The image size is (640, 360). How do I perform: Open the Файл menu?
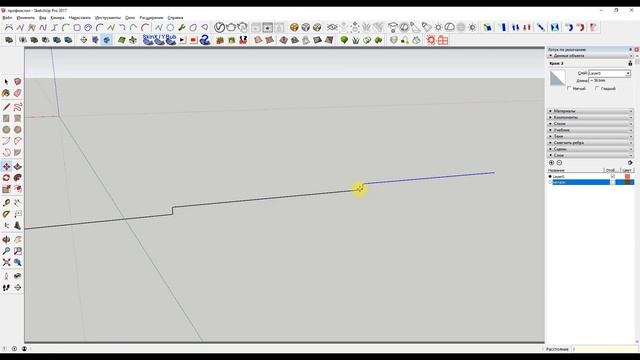click(x=7, y=18)
